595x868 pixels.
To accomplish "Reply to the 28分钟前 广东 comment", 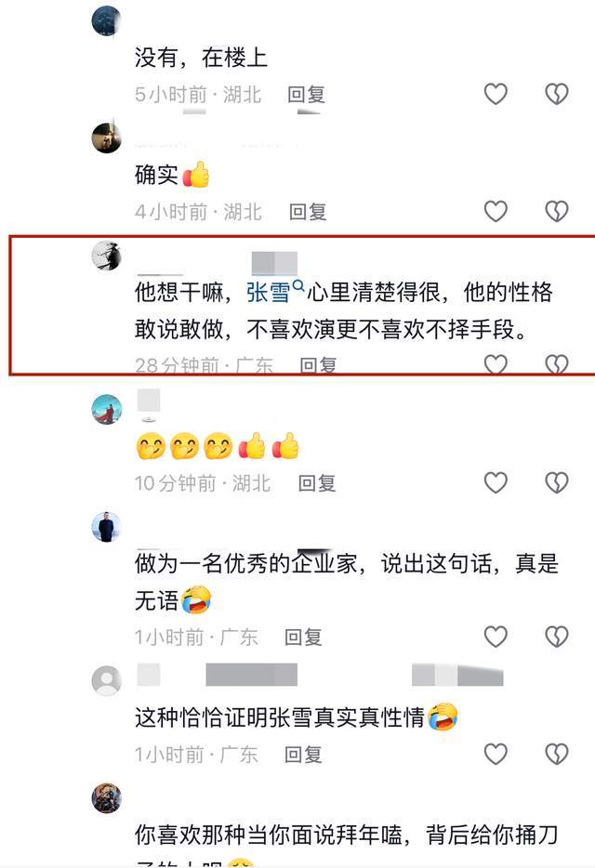I will (x=318, y=365).
